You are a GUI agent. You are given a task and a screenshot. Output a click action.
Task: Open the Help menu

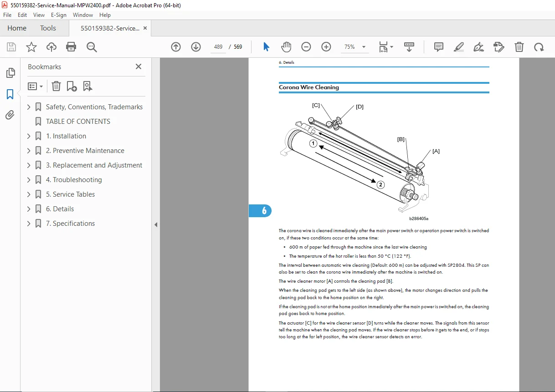point(105,15)
